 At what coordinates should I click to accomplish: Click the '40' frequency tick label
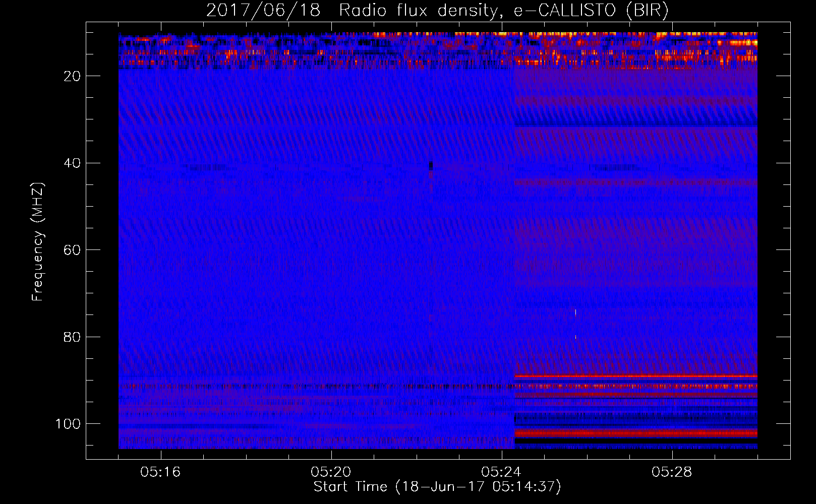click(x=73, y=163)
